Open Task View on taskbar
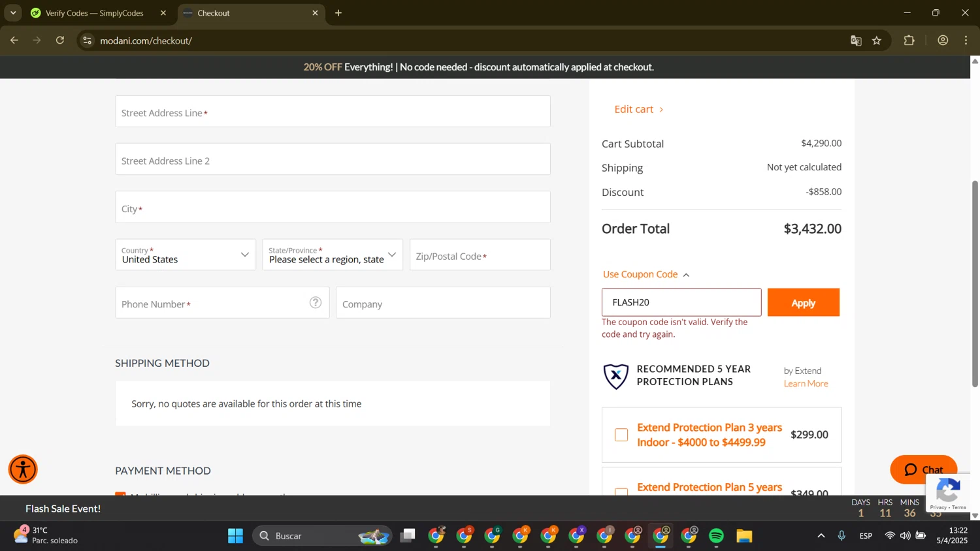Image resolution: width=980 pixels, height=551 pixels. click(x=408, y=536)
